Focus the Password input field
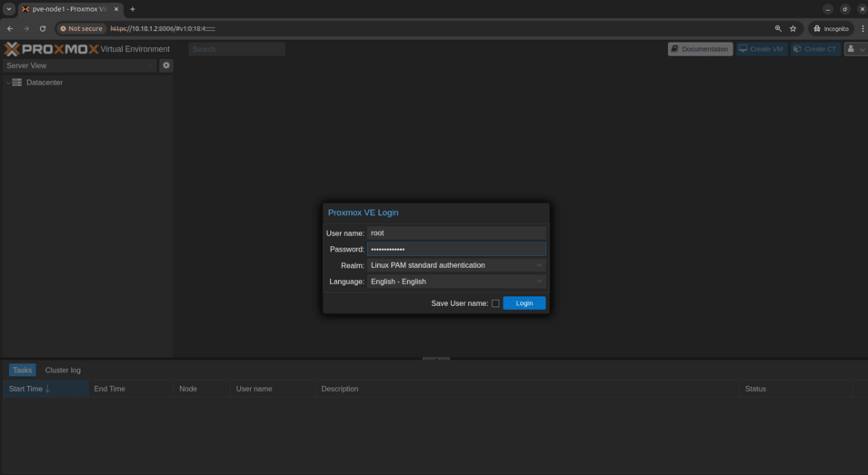 tap(456, 249)
